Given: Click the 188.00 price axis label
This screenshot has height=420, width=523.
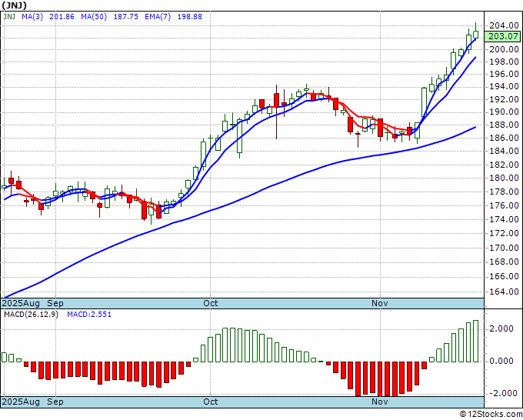Looking at the screenshot, I should pos(504,125).
